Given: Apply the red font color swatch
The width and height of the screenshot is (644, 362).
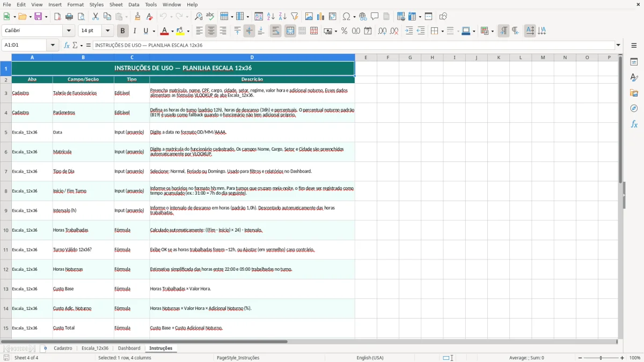Looking at the screenshot, I should coord(165,31).
